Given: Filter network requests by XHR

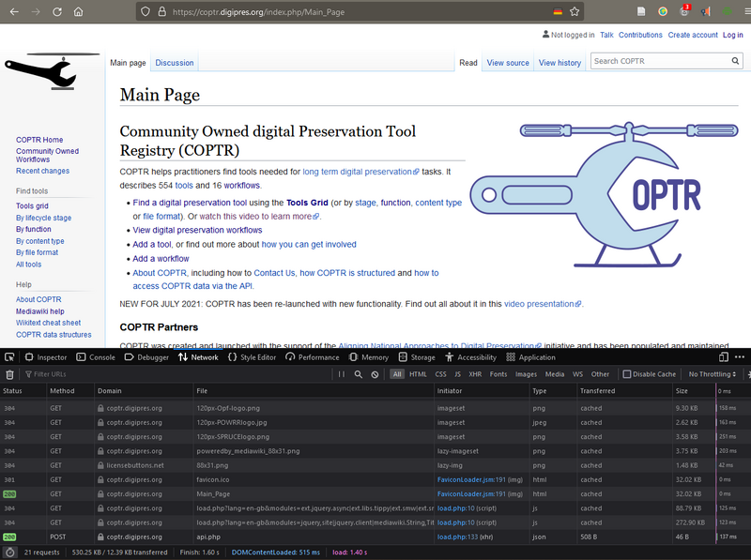Looking at the screenshot, I should click(475, 374).
